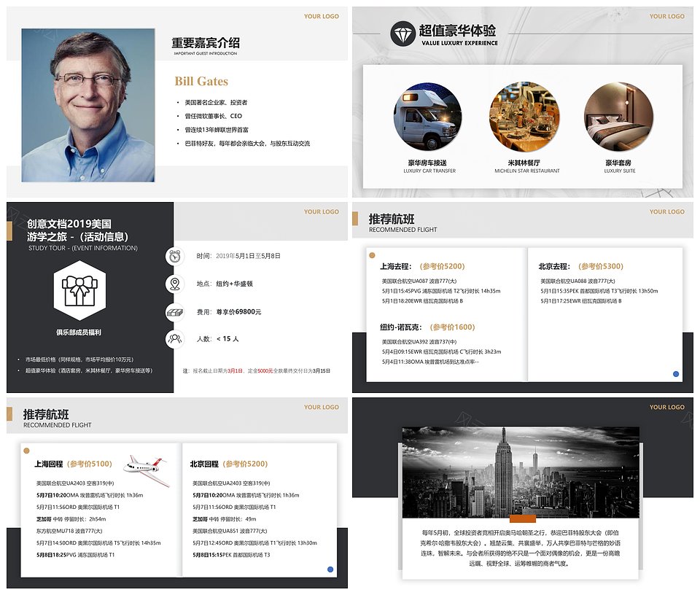The image size is (700, 595).
Task: Click the flight line 东方航空MU718 波音777(大)
Action: [69, 531]
